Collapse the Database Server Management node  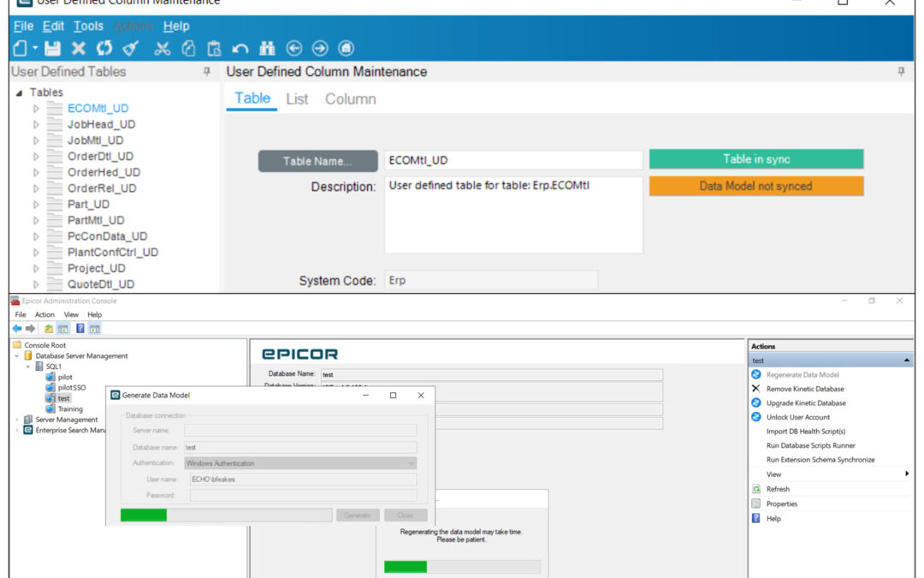[x=16, y=356]
